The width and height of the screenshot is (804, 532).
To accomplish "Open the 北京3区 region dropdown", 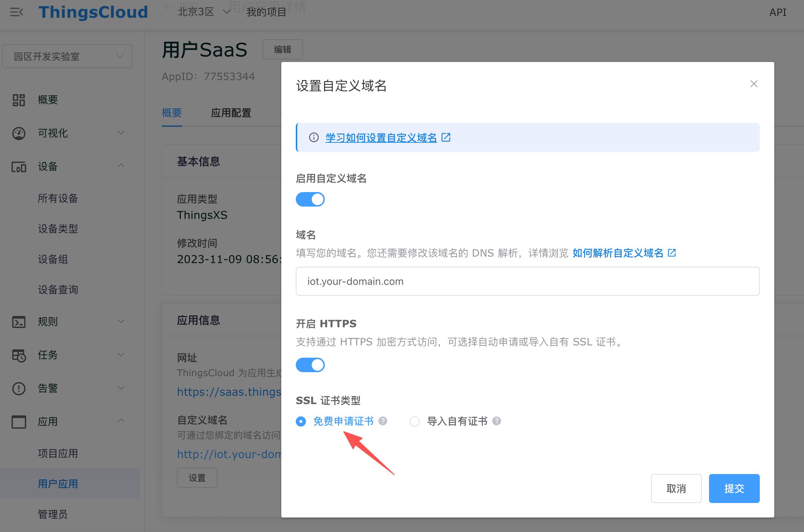I will (204, 12).
